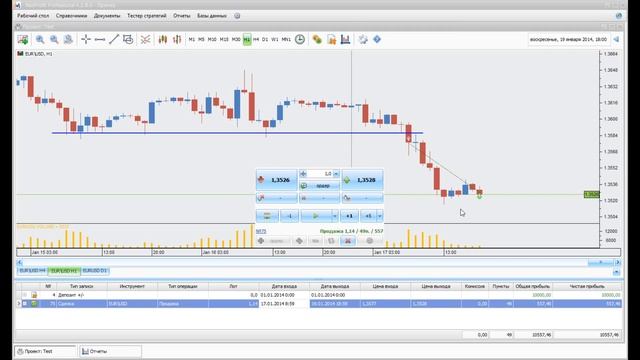This screenshot has height=360, width=640.
Task: Select the M30 timeframe
Action: click(236, 39)
